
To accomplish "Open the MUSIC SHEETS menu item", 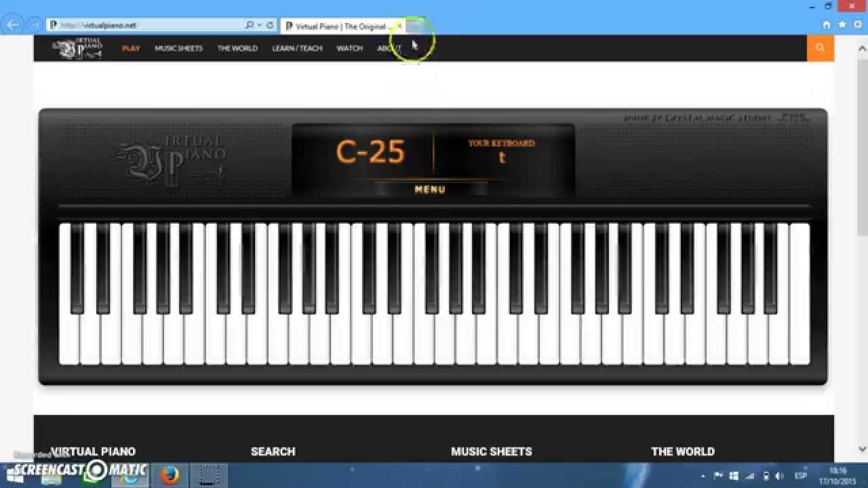I will (178, 48).
